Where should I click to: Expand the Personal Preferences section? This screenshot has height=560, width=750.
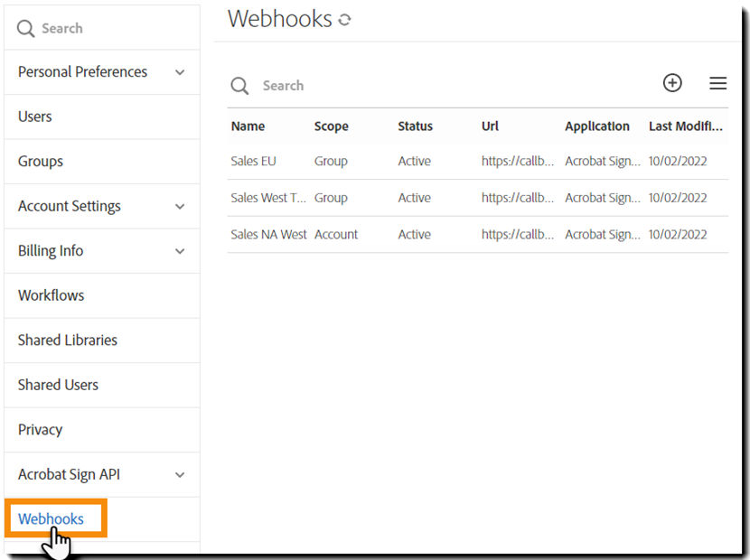click(82, 71)
